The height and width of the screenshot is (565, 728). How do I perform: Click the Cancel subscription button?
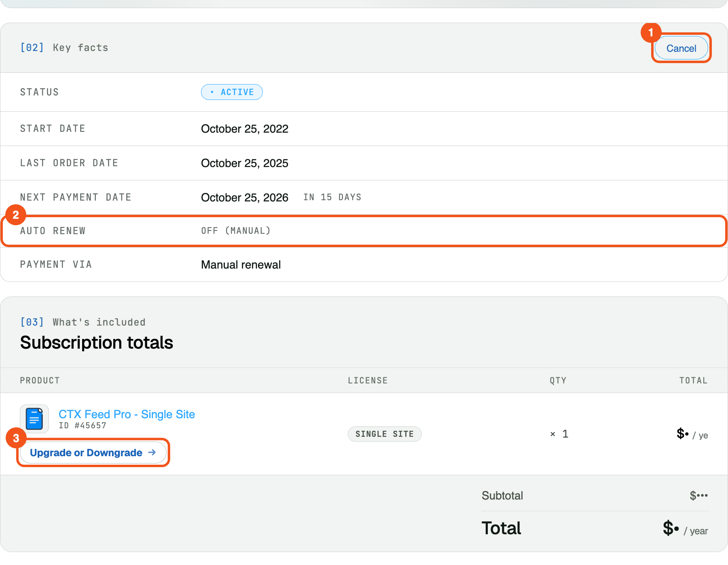pyautogui.click(x=681, y=48)
